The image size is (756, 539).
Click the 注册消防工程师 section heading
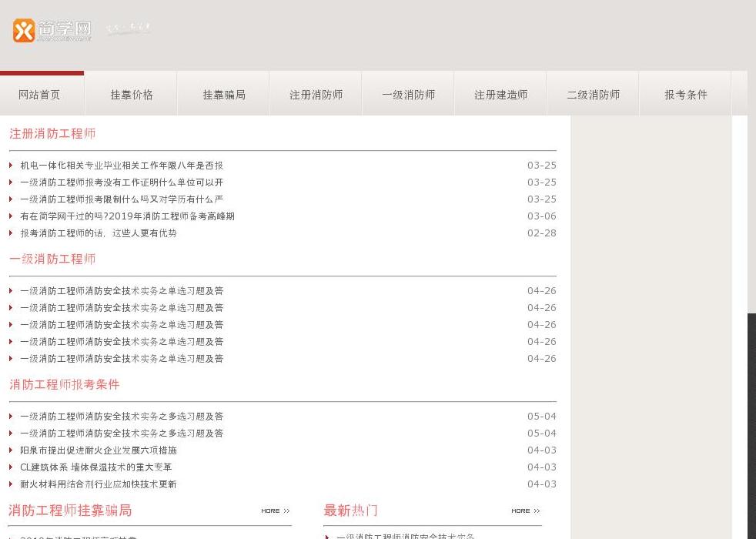(x=52, y=133)
